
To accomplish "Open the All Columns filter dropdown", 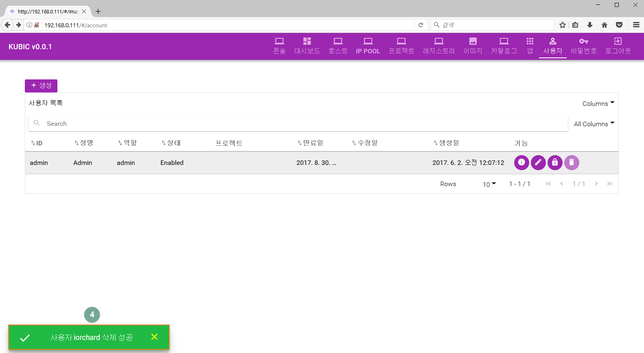I will (x=594, y=124).
